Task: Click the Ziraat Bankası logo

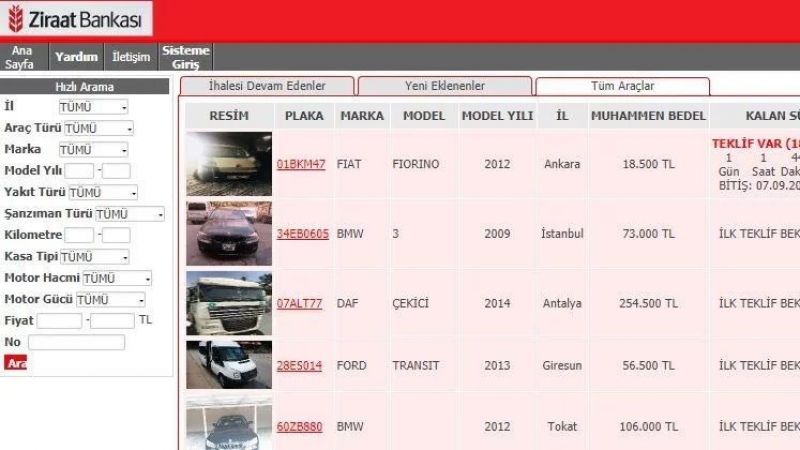Action: coord(76,19)
